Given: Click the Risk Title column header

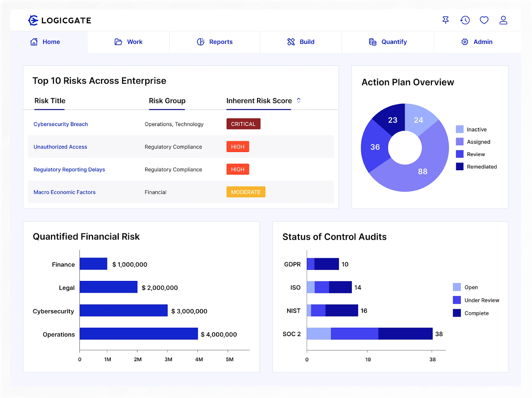Looking at the screenshot, I should coord(49,101).
